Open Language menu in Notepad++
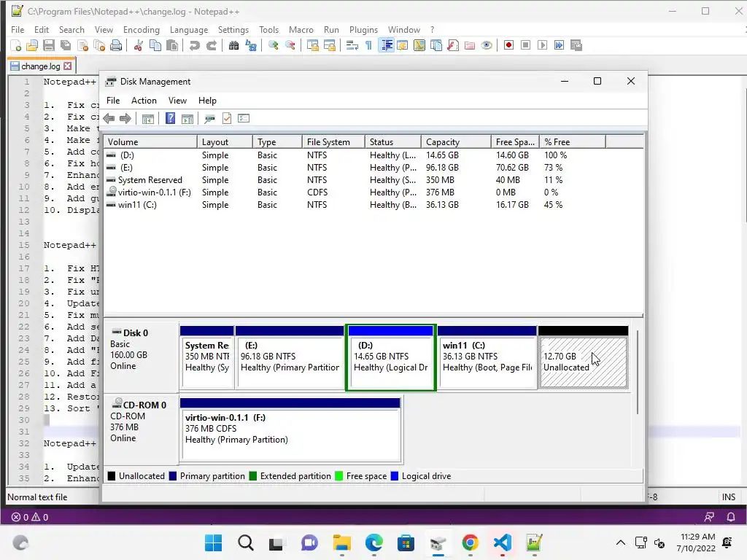Viewport: 747px width, 560px height. [x=189, y=29]
